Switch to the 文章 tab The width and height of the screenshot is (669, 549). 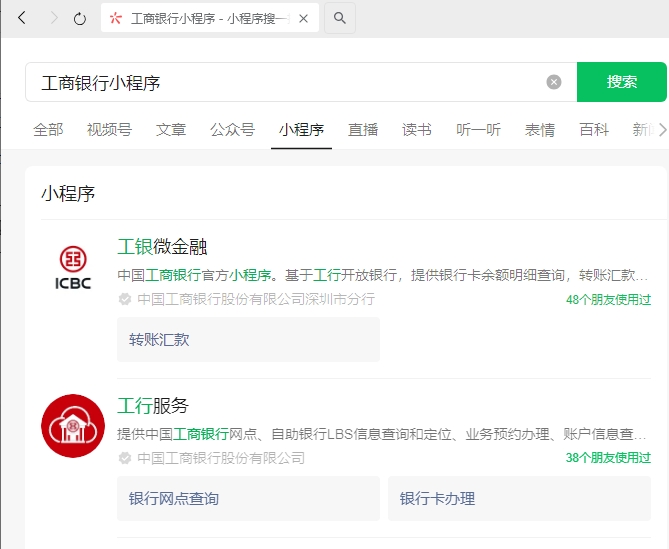tap(171, 130)
